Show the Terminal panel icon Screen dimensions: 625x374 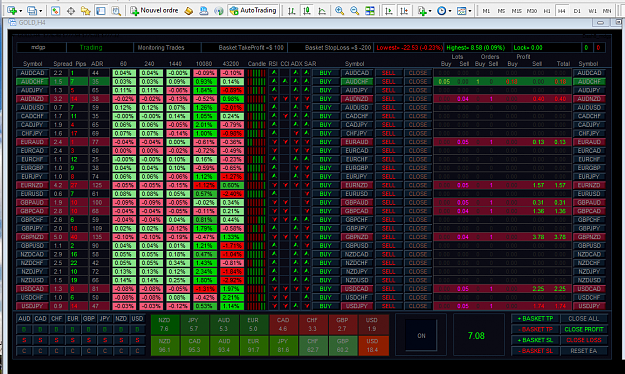click(x=101, y=11)
